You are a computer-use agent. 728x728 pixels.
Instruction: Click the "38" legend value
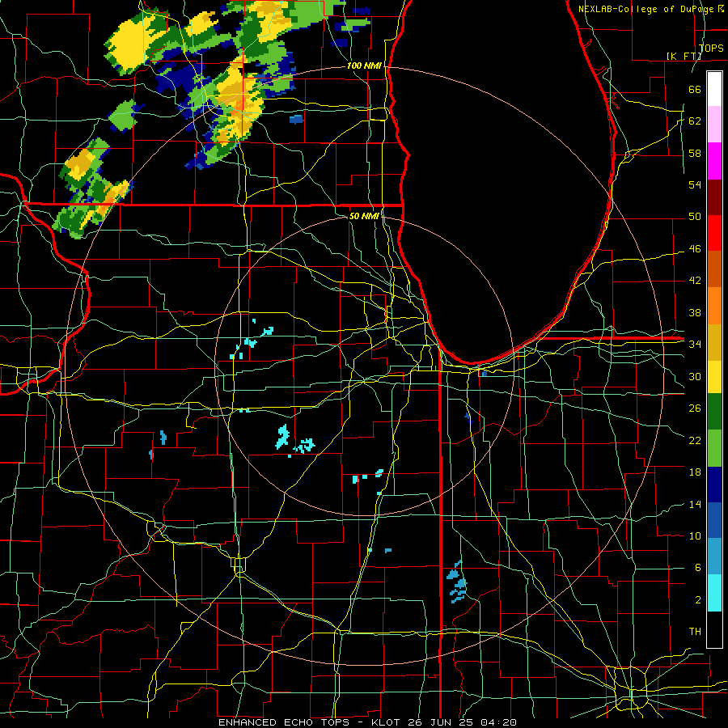[695, 312]
